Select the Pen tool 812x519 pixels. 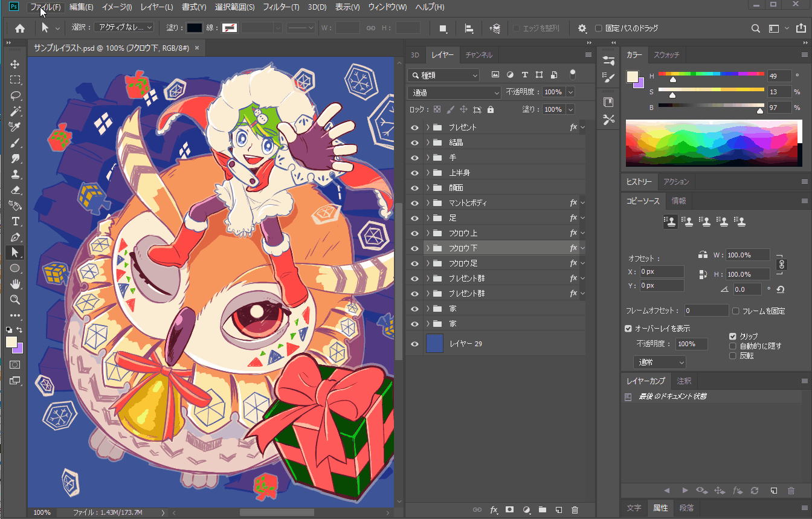pyautogui.click(x=15, y=237)
